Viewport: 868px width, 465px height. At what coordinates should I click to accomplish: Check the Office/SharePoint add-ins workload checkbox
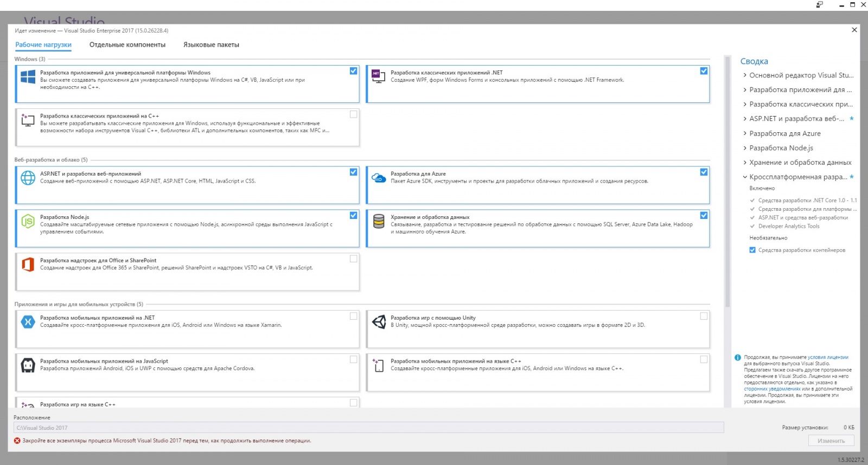click(x=354, y=259)
